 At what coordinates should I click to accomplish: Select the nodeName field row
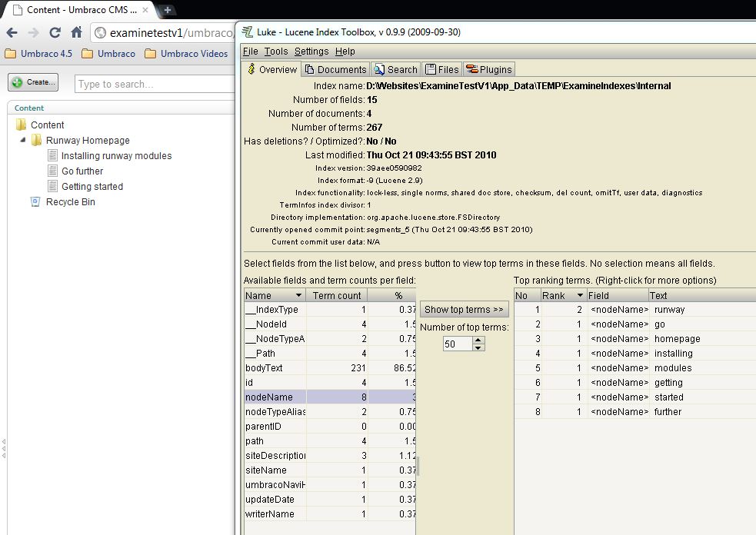tap(330, 397)
